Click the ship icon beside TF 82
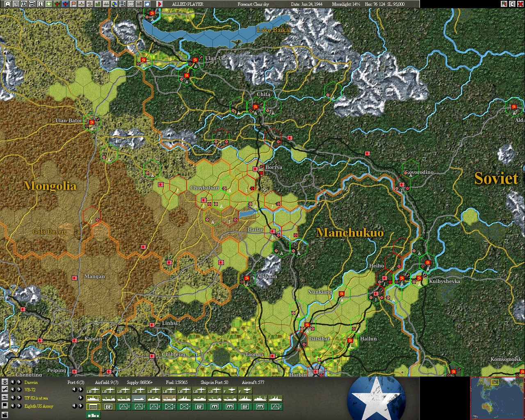525x420 pixels. [5, 397]
